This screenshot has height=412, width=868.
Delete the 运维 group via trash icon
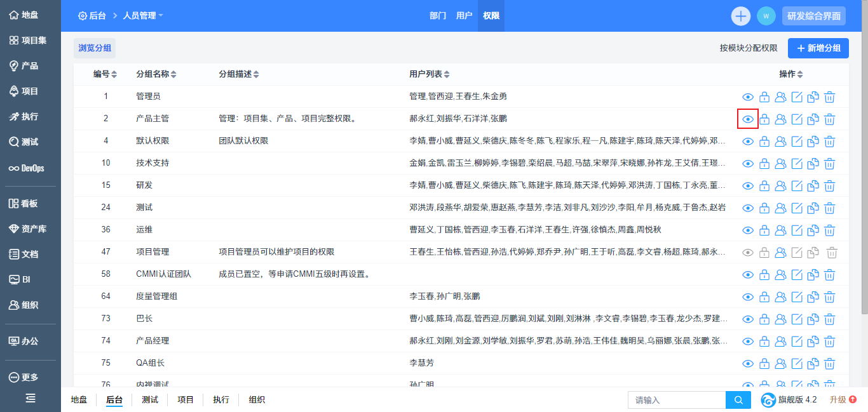click(x=829, y=230)
